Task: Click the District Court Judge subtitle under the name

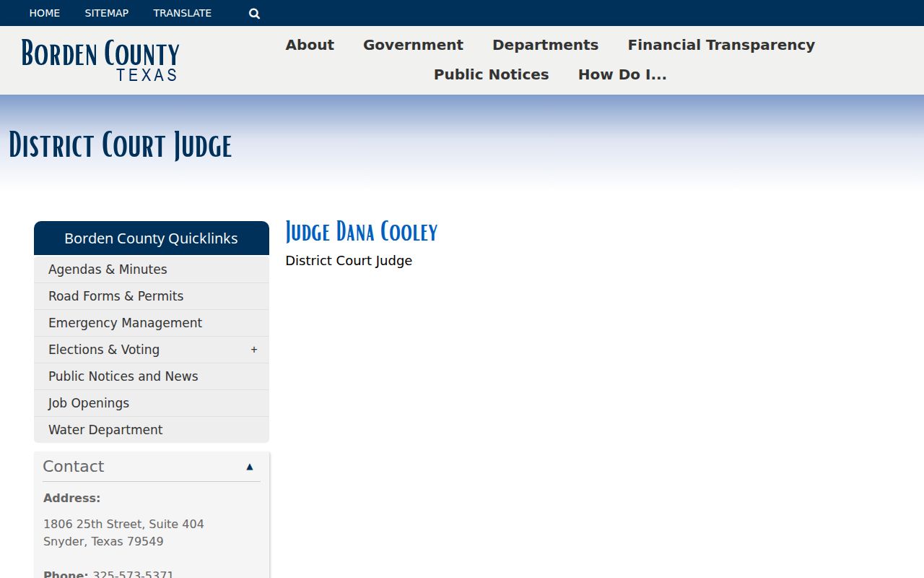Action: click(349, 261)
